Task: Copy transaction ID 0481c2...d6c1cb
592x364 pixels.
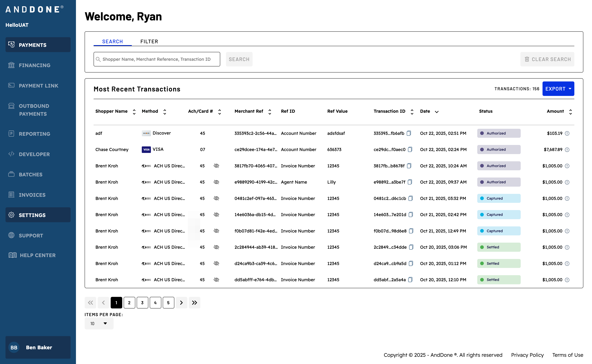Action: [x=410, y=198]
